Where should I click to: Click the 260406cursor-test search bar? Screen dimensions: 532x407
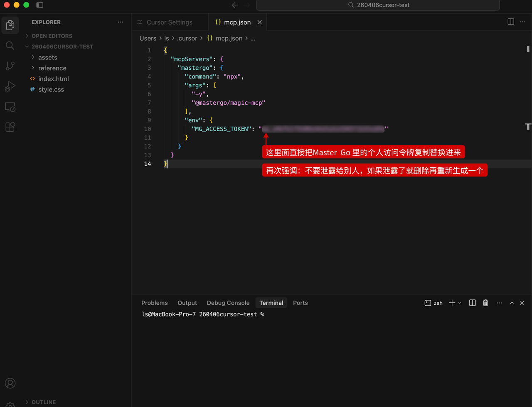coord(378,5)
